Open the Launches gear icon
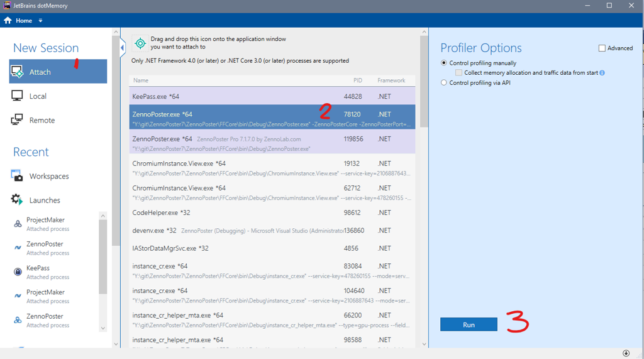Image resolution: width=644 pixels, height=359 pixels. [x=17, y=200]
